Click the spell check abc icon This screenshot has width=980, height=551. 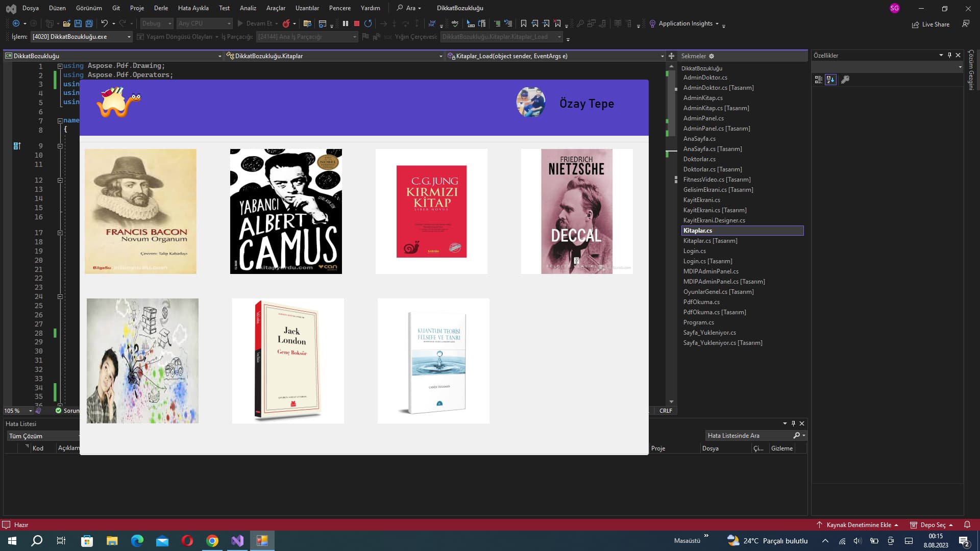455,23
